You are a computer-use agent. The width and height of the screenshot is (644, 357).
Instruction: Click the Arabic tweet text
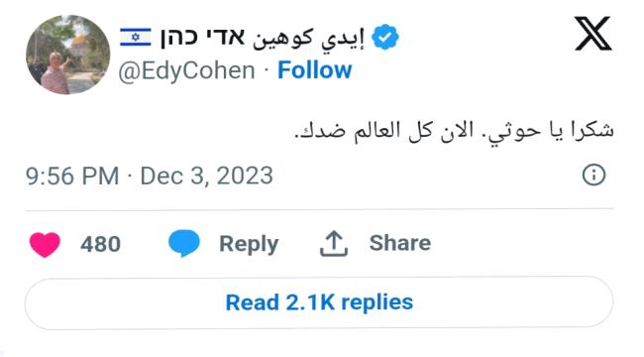[x=454, y=132]
